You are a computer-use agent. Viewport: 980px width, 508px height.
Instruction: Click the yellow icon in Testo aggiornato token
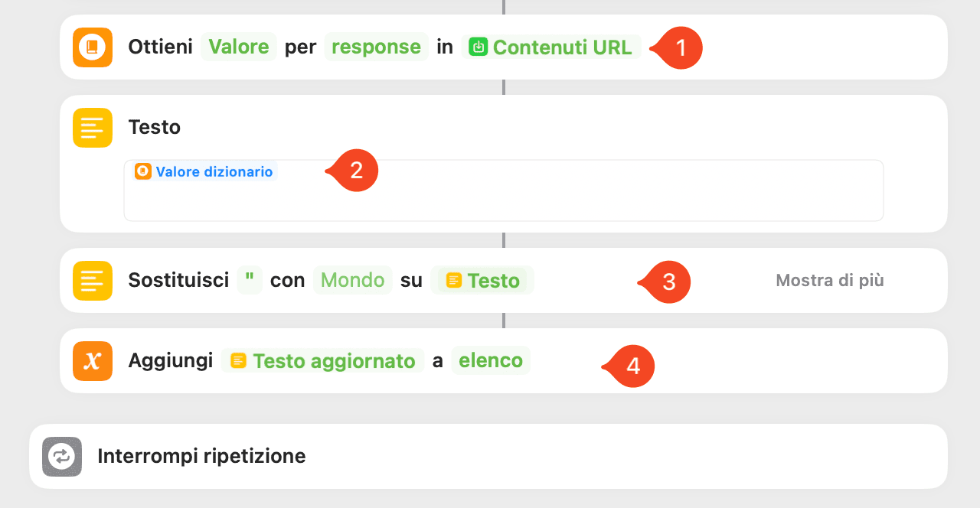pos(239,361)
